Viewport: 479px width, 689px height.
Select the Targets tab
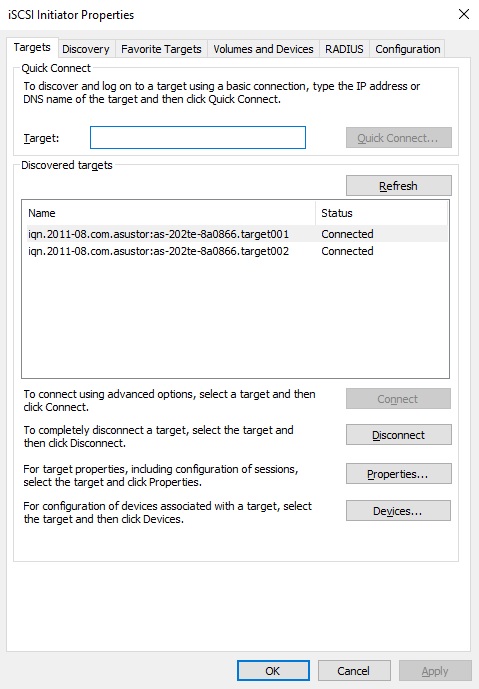(32, 47)
